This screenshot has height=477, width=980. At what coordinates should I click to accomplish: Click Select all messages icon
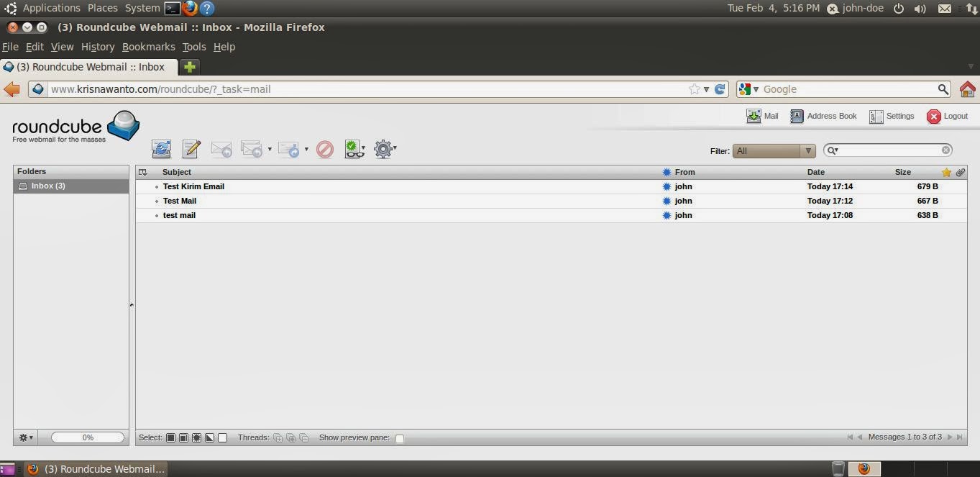(170, 437)
